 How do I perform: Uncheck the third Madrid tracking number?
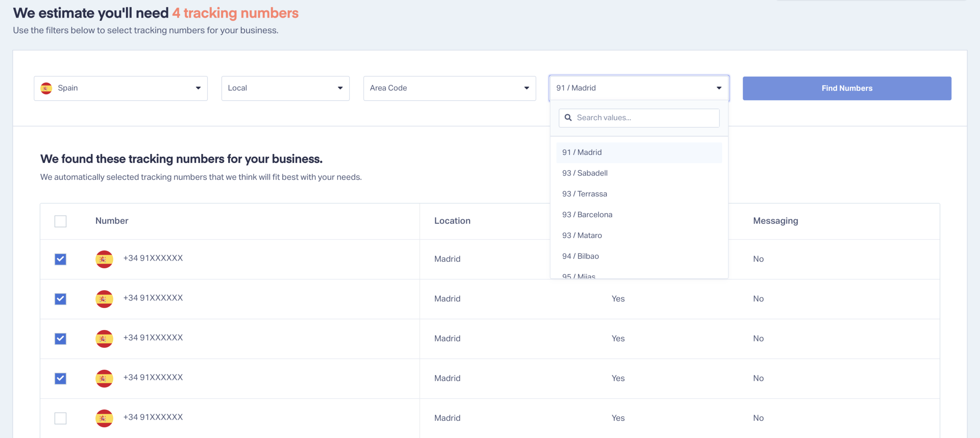60,339
